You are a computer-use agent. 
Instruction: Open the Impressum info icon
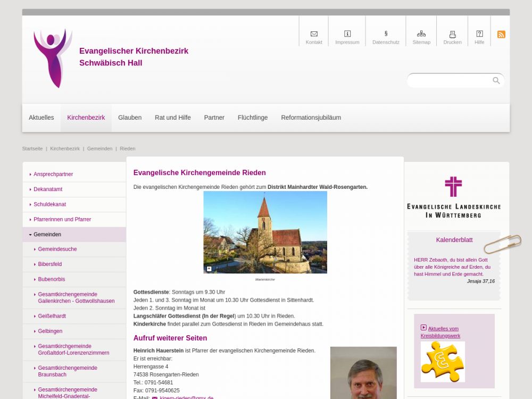[347, 34]
